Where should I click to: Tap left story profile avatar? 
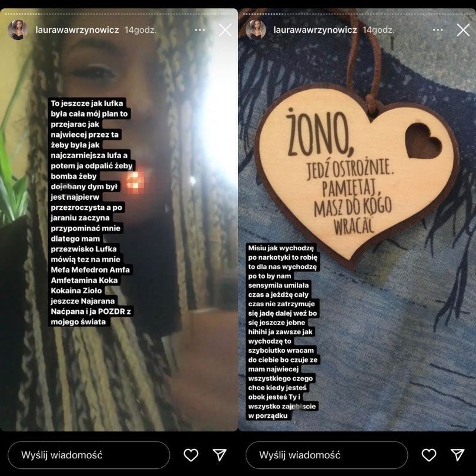18,30
